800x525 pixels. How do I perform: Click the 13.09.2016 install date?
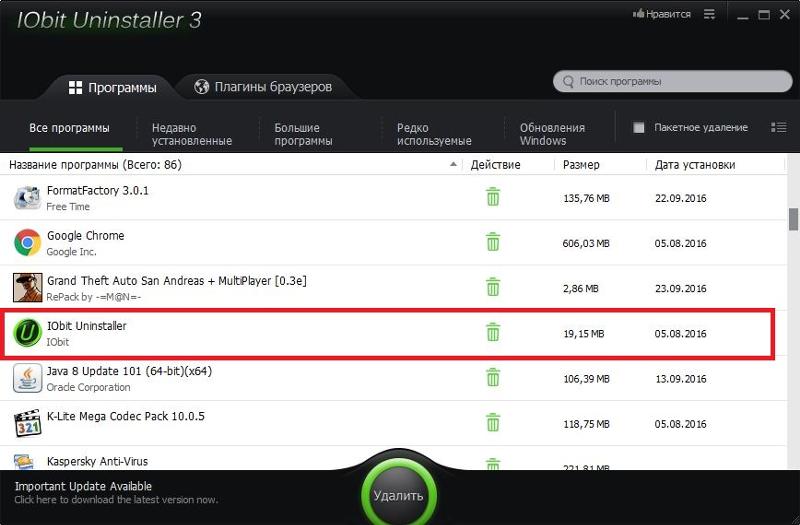click(x=681, y=379)
